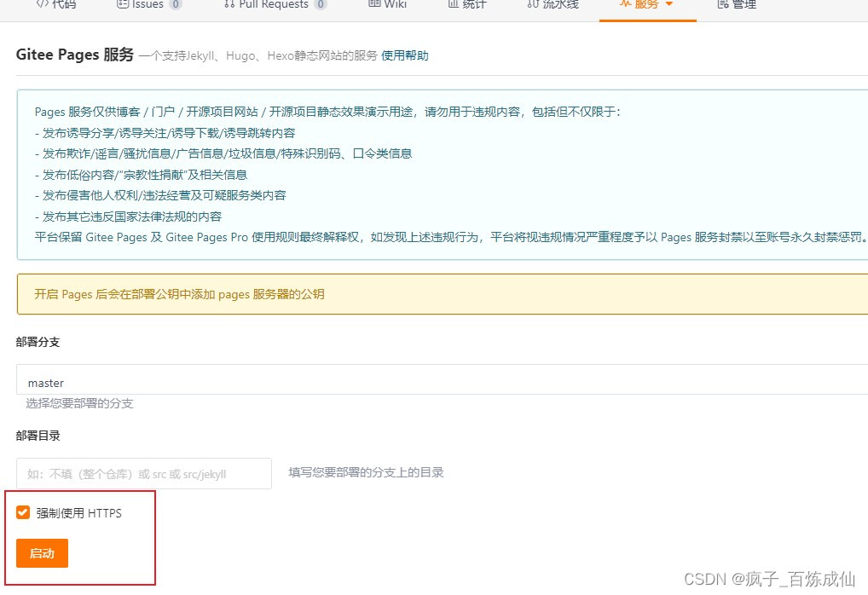Click the Issues counter badge showing 0
This screenshot has width=868, height=595.
click(x=176, y=4)
